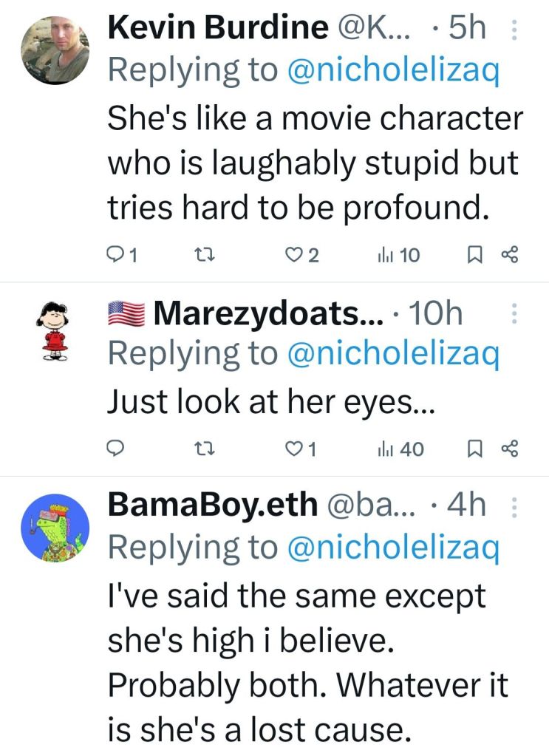
Task: Share Marezydoats' tweet
Action: pyautogui.click(x=511, y=449)
